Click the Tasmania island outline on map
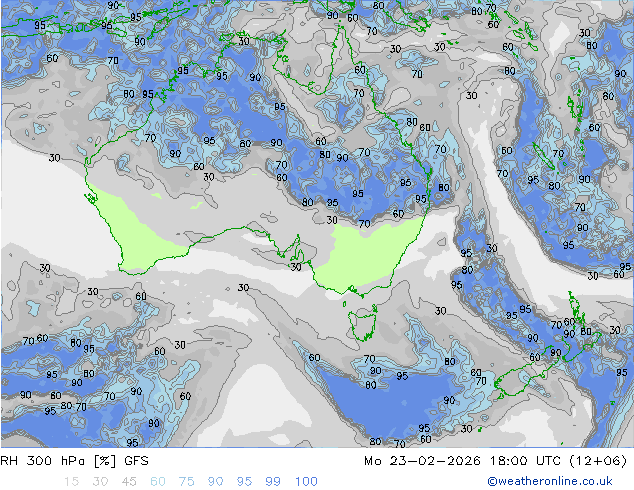The width and height of the screenshot is (634, 490). 363,323
